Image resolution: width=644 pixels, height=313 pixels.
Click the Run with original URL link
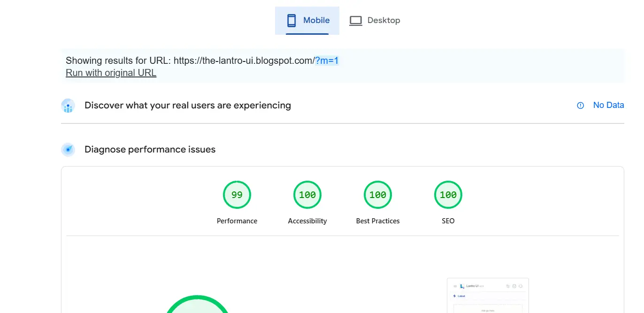pos(111,73)
